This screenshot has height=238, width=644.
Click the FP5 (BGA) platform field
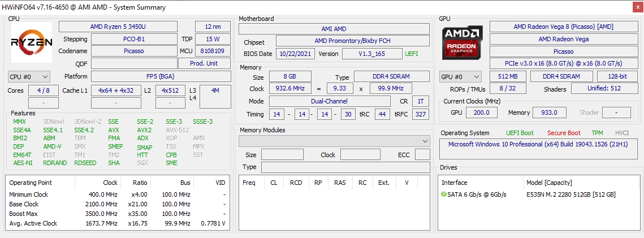click(x=161, y=76)
